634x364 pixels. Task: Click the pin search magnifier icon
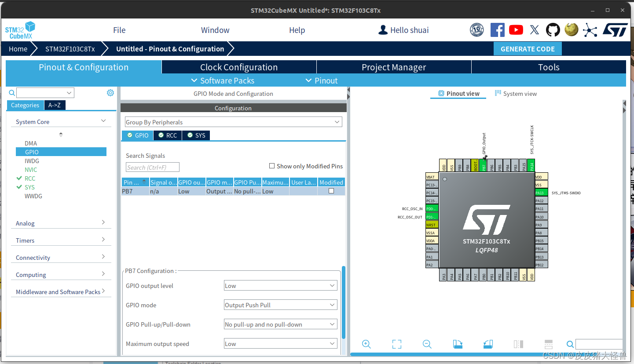tap(570, 344)
